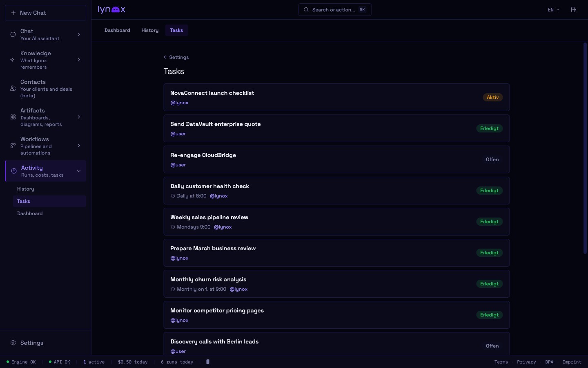Toggle Erledigt on Send DataVault enterprise quote
This screenshot has width=588, height=368.
(489, 128)
